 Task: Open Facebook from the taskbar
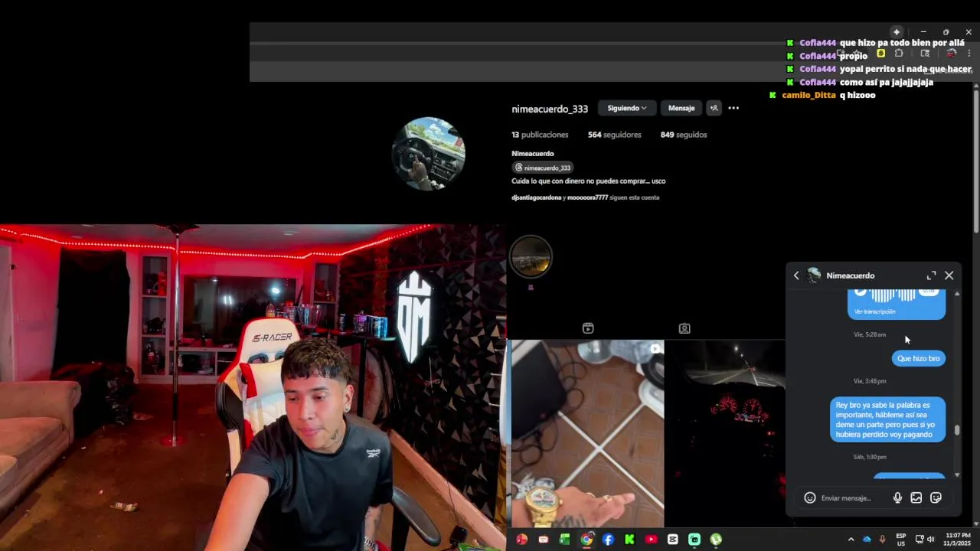click(x=608, y=540)
